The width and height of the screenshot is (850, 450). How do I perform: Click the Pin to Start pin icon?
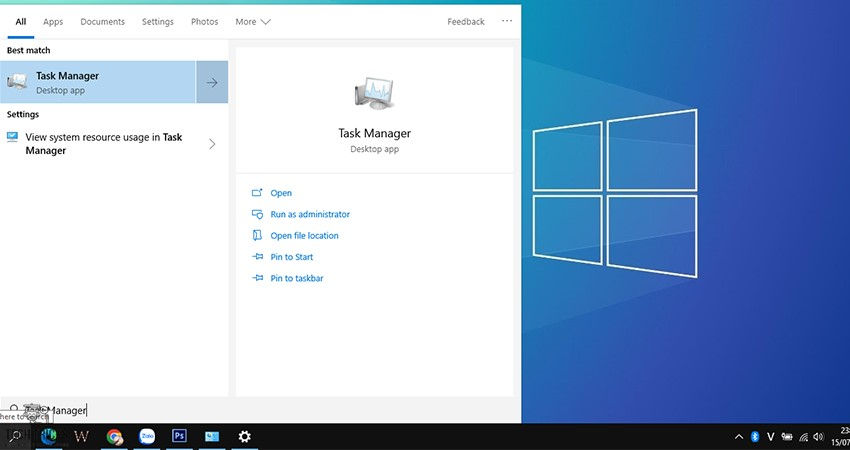click(257, 256)
